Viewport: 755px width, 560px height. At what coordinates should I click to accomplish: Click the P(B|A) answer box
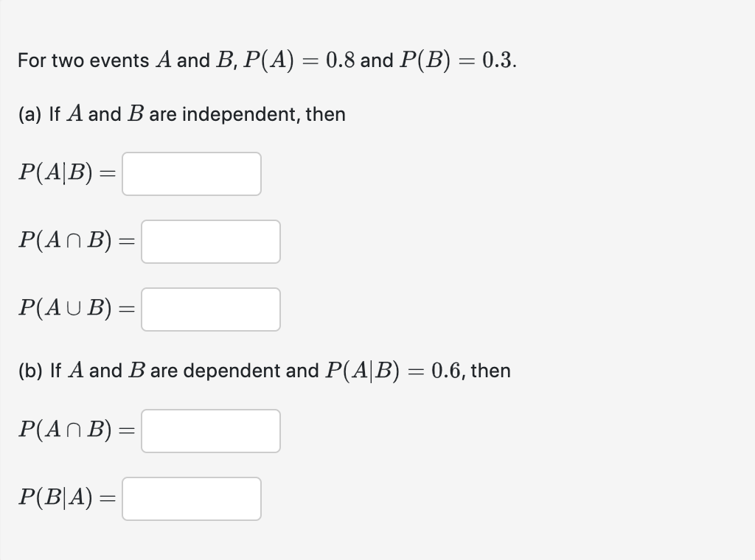click(x=191, y=499)
